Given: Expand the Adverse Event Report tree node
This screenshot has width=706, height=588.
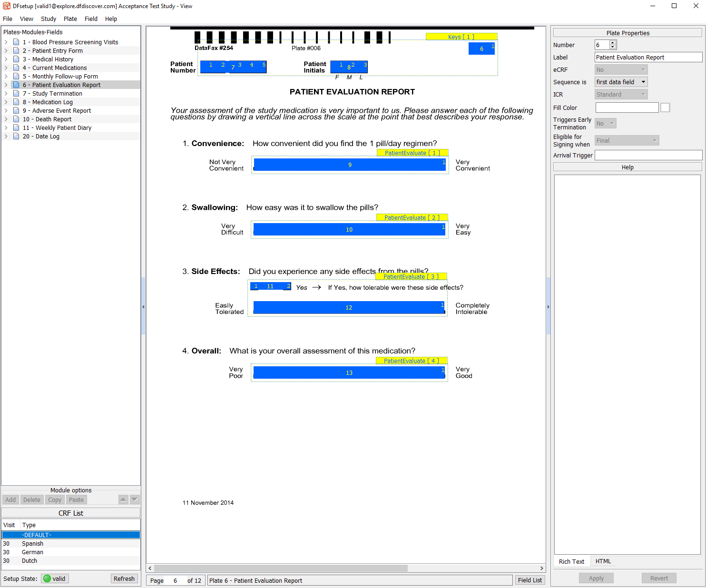Looking at the screenshot, I should tap(6, 111).
